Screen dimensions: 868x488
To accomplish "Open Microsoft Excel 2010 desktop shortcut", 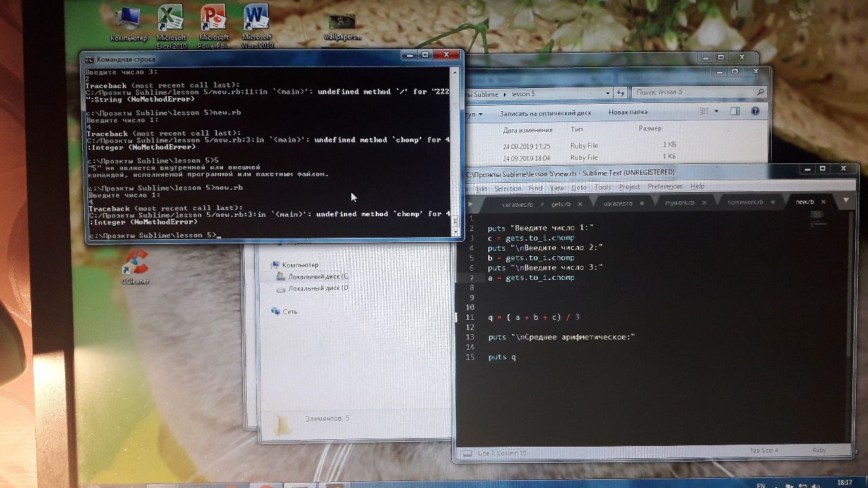I will click(171, 26).
